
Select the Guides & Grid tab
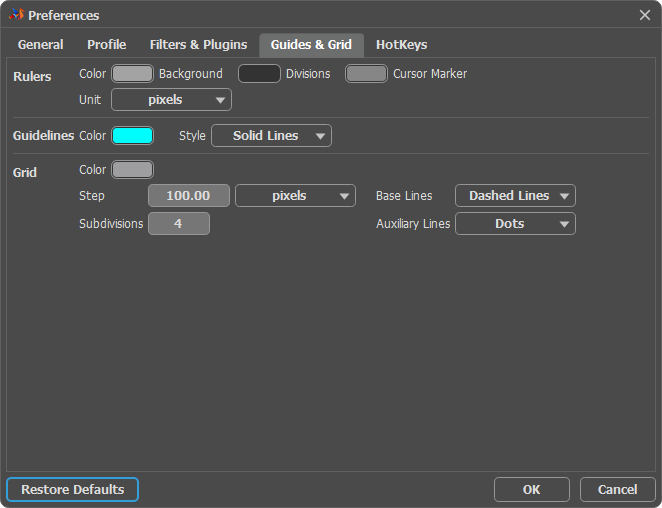tap(311, 45)
